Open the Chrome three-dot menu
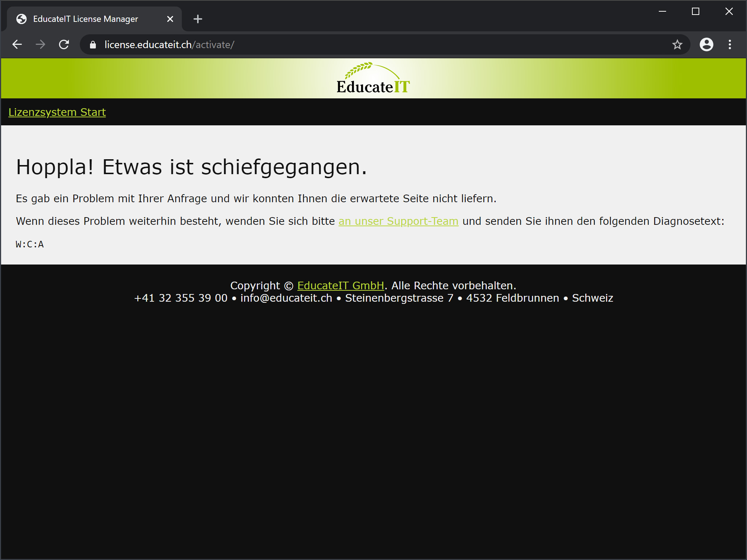This screenshot has width=747, height=560. (730, 44)
